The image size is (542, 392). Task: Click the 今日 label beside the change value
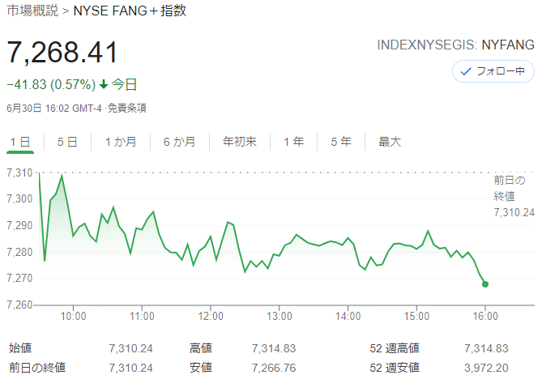point(124,84)
